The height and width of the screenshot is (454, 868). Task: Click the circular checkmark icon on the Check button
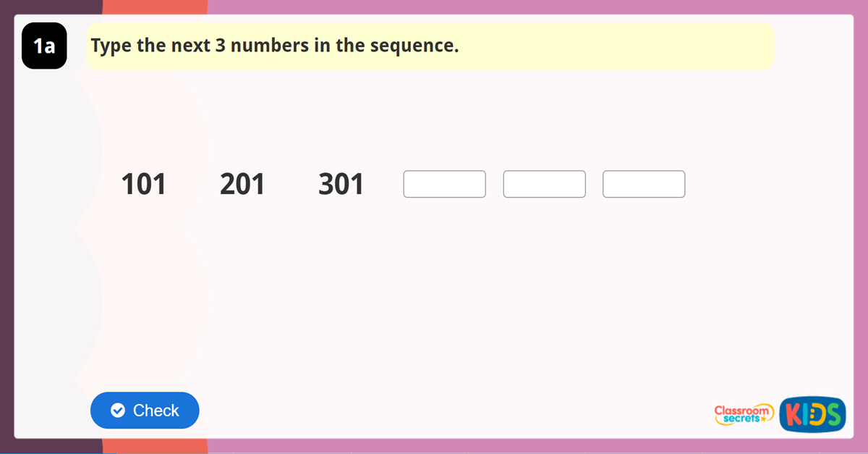117,411
